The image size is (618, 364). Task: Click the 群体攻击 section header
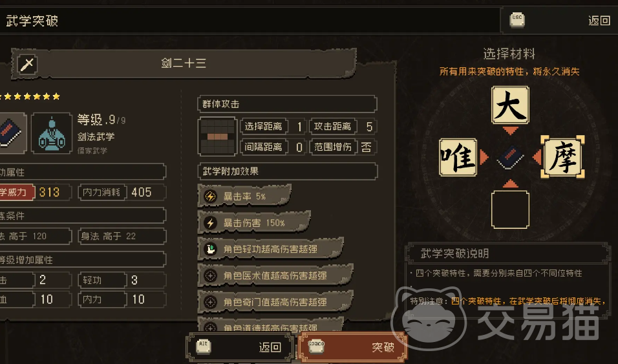pyautogui.click(x=287, y=104)
